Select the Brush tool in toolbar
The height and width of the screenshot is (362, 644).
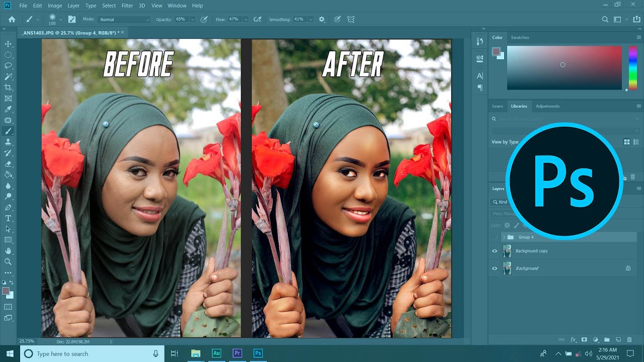pyautogui.click(x=8, y=131)
